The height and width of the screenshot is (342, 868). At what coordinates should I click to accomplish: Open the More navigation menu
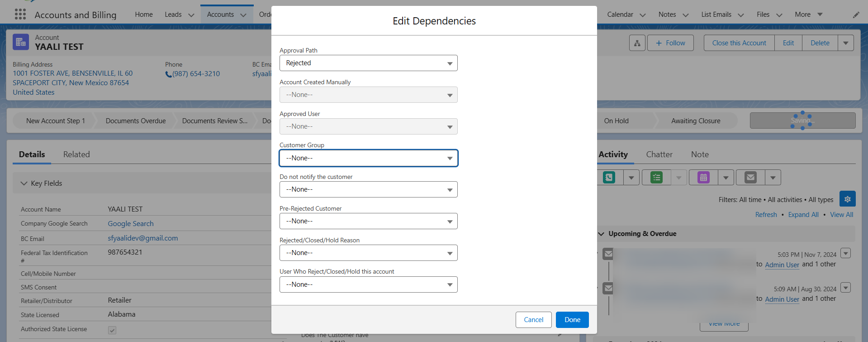[808, 14]
